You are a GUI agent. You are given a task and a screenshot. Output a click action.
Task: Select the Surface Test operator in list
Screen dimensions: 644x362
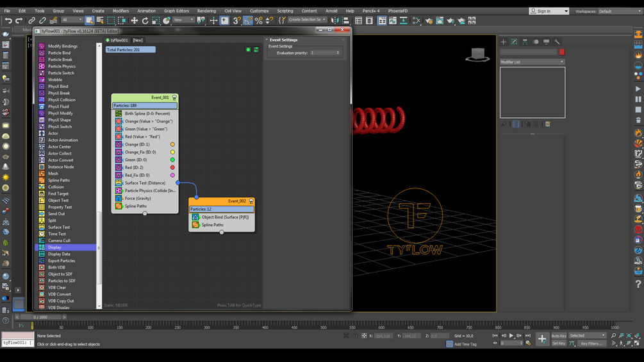tap(59, 227)
